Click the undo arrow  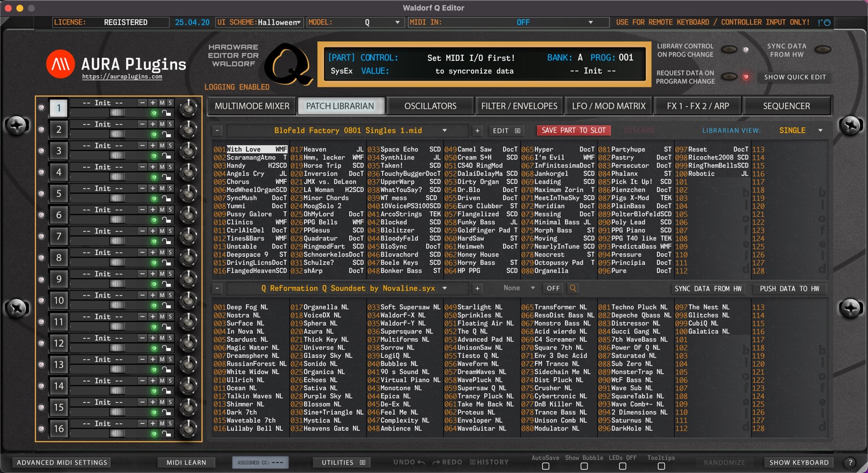[409, 463]
